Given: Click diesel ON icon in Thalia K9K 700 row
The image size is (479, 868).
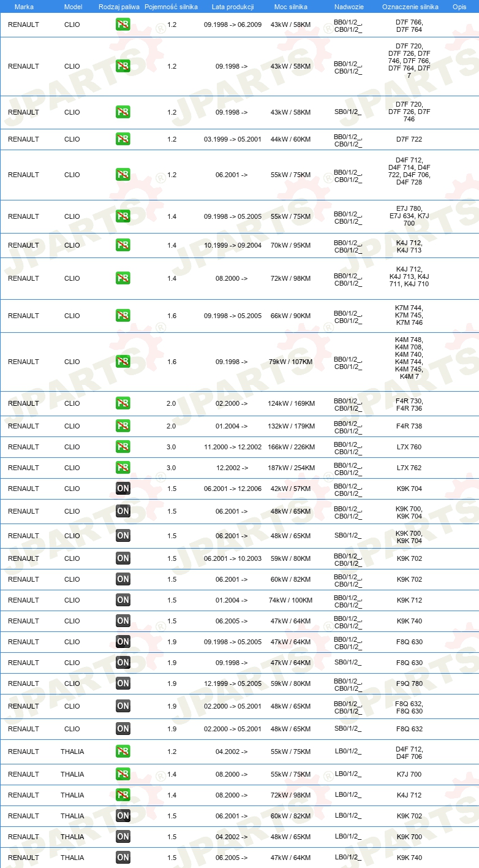Looking at the screenshot, I should [x=123, y=837].
